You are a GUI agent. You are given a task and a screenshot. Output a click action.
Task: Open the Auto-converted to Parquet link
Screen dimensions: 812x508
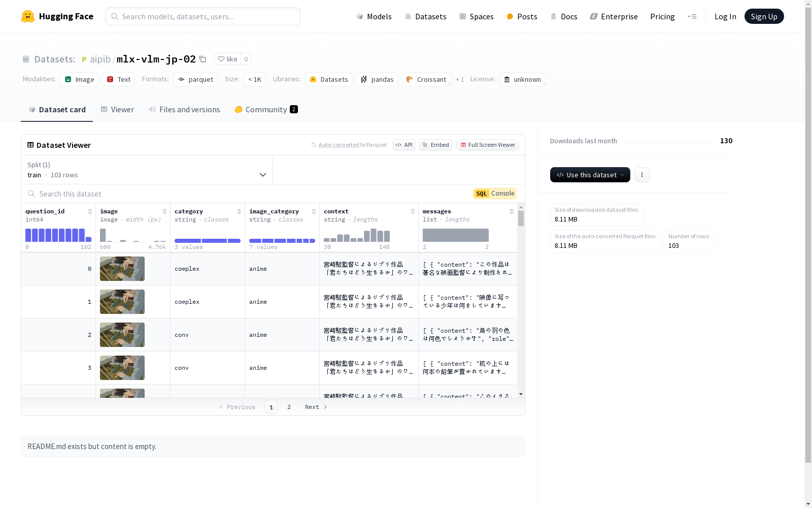[x=339, y=145]
